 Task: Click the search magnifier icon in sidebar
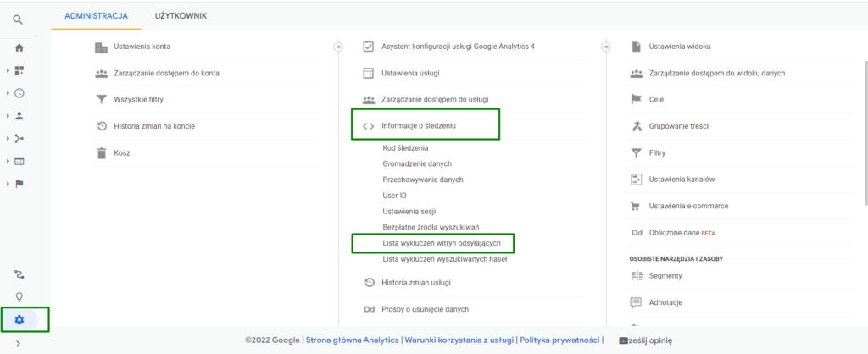(x=19, y=19)
